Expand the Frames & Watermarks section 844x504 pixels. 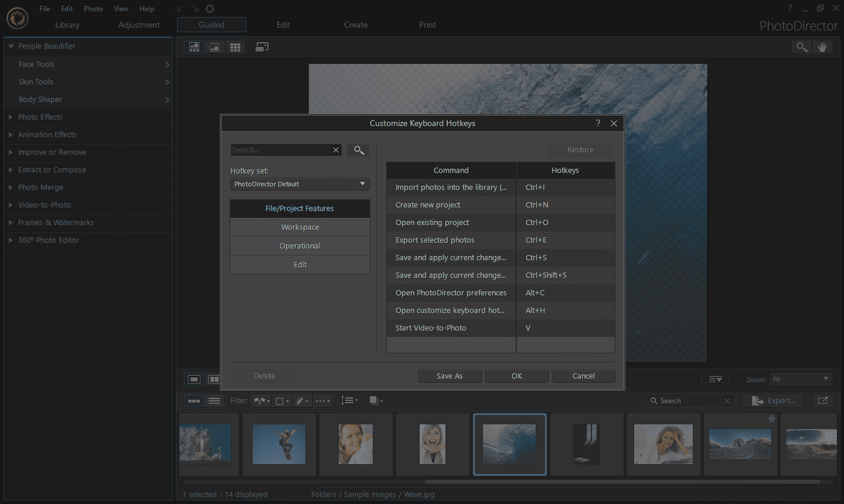click(x=11, y=223)
